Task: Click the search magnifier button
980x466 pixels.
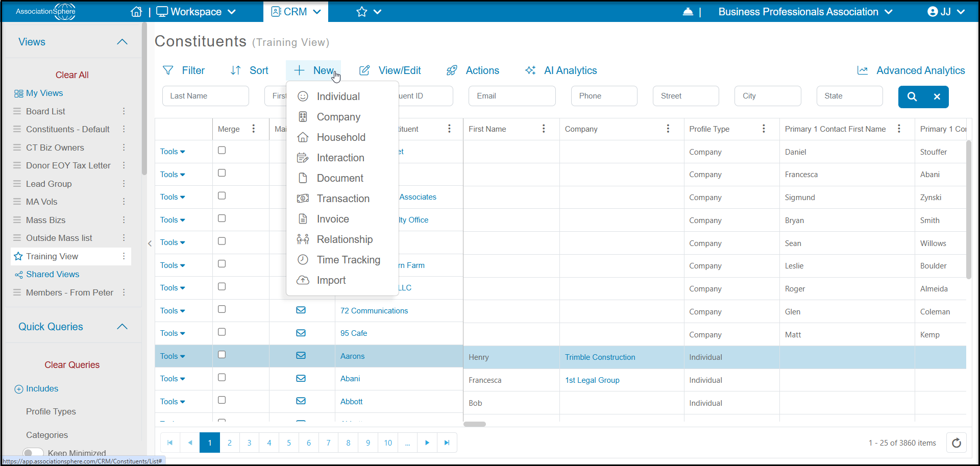Action: coord(912,96)
